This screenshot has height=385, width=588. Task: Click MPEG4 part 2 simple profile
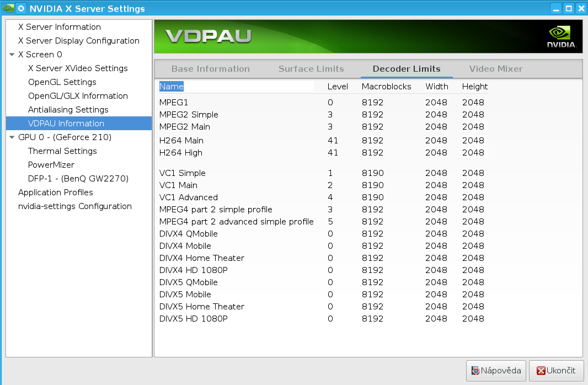[x=216, y=210]
